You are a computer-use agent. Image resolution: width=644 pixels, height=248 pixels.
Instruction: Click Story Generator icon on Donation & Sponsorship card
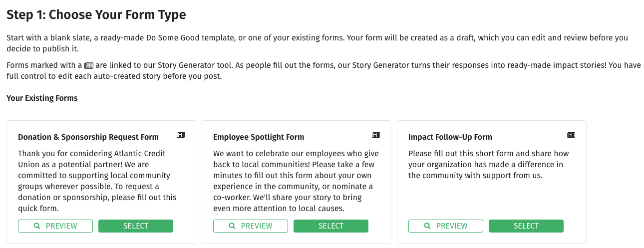pos(181,135)
